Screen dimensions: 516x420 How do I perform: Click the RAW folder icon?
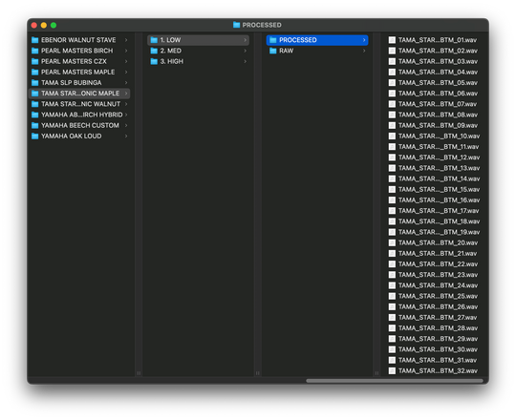pos(272,51)
